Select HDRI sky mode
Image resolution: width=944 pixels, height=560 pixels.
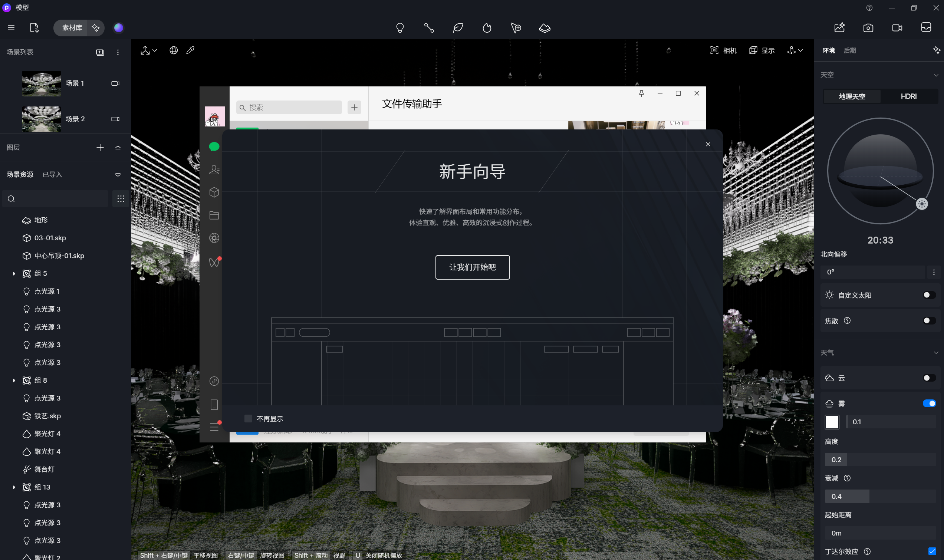point(908,96)
